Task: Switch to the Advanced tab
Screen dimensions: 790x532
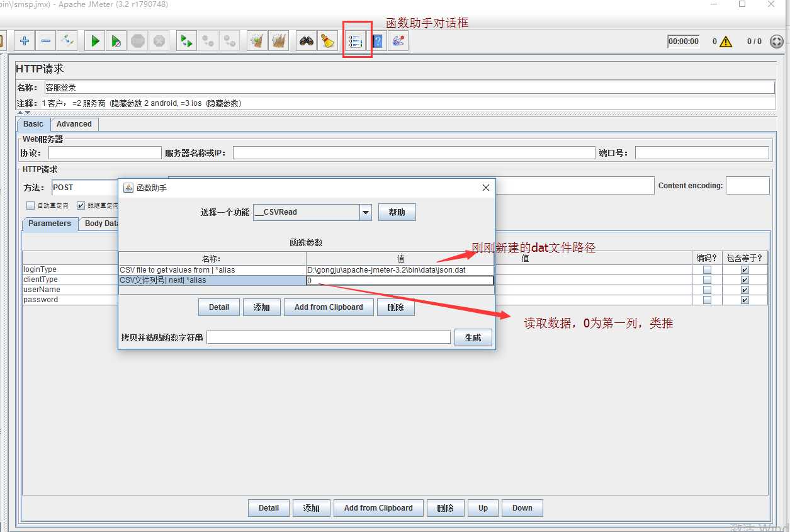Action: click(x=74, y=124)
